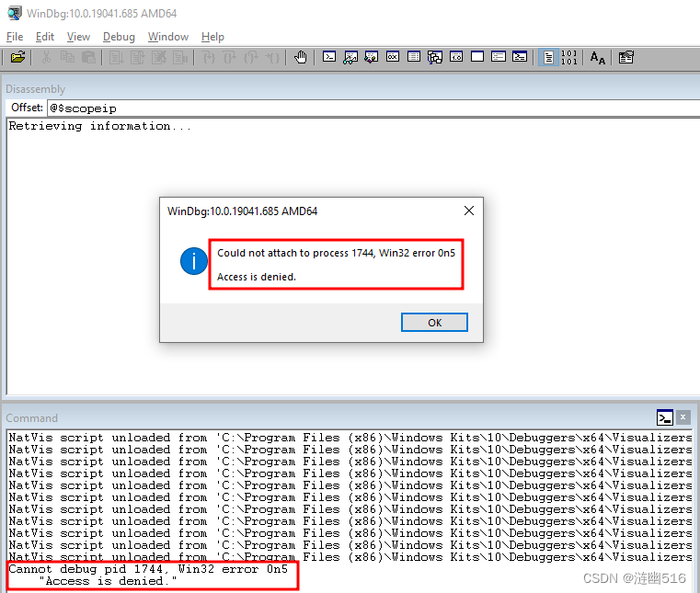Open the Options toolbar icon
Image resolution: width=700 pixels, height=593 pixels.
(x=625, y=57)
